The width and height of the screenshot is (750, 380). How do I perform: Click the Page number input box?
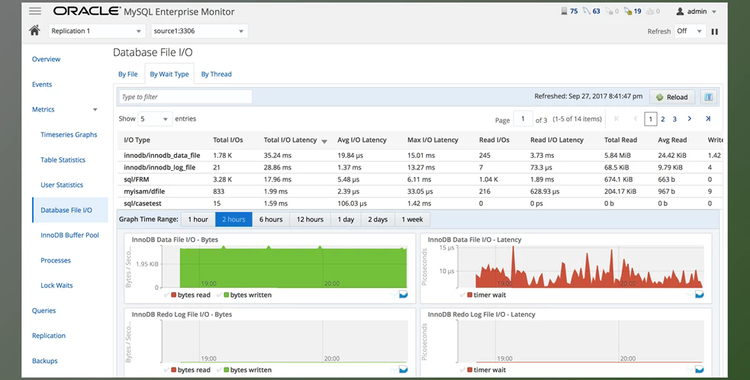(x=523, y=119)
